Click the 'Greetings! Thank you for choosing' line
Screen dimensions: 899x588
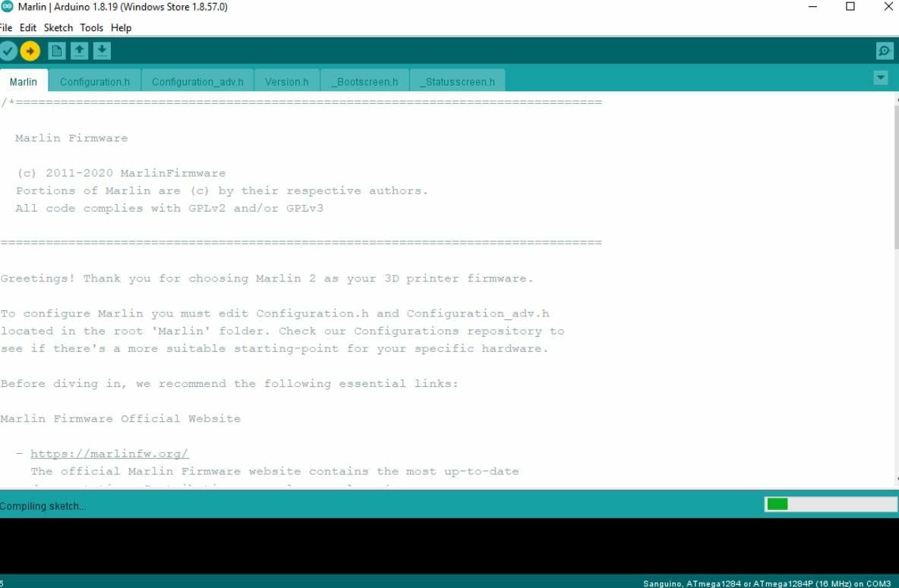tap(267, 278)
